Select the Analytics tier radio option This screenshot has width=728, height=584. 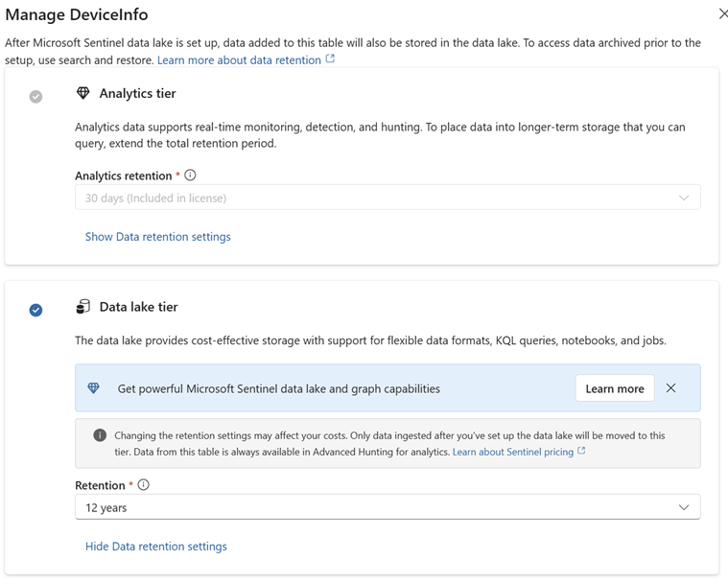tap(35, 97)
